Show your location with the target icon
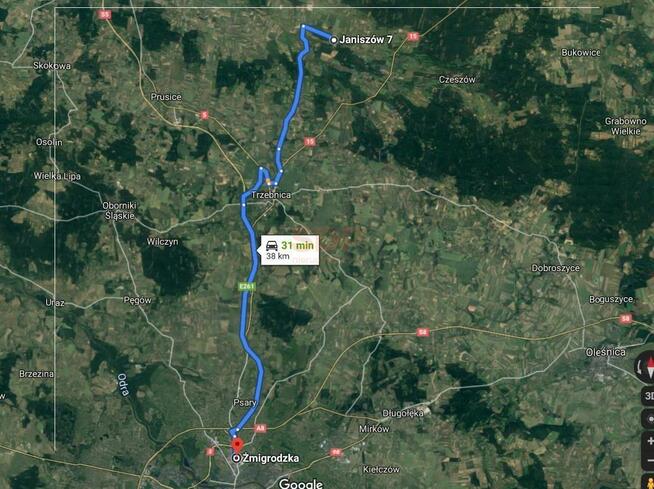This screenshot has width=654, height=489. pyautogui.click(x=649, y=419)
